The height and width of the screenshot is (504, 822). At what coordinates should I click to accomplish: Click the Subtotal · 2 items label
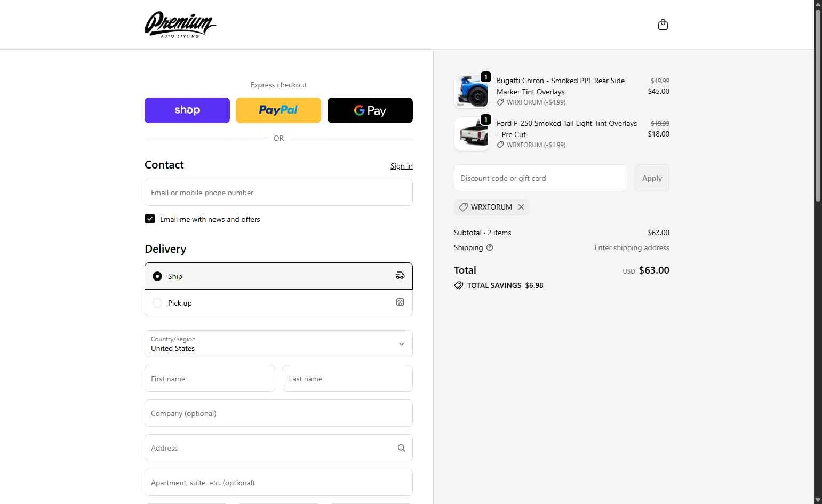pos(483,233)
